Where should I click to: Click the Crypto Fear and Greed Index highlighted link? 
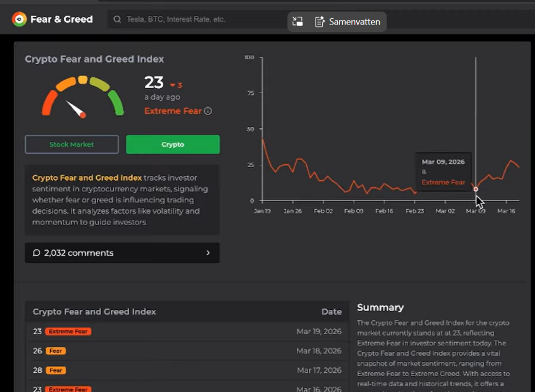click(87, 177)
